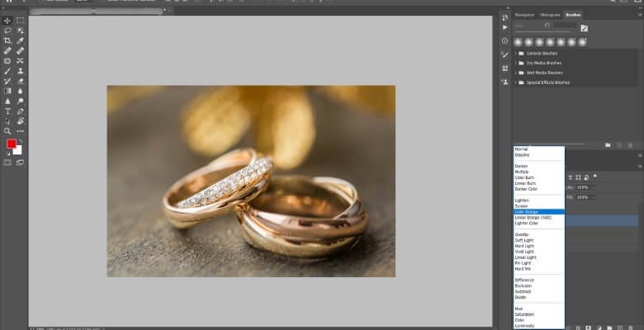Viewport: 644px width, 330px height.
Task: Open the Brush Settings panel icon
Action: 504,54
